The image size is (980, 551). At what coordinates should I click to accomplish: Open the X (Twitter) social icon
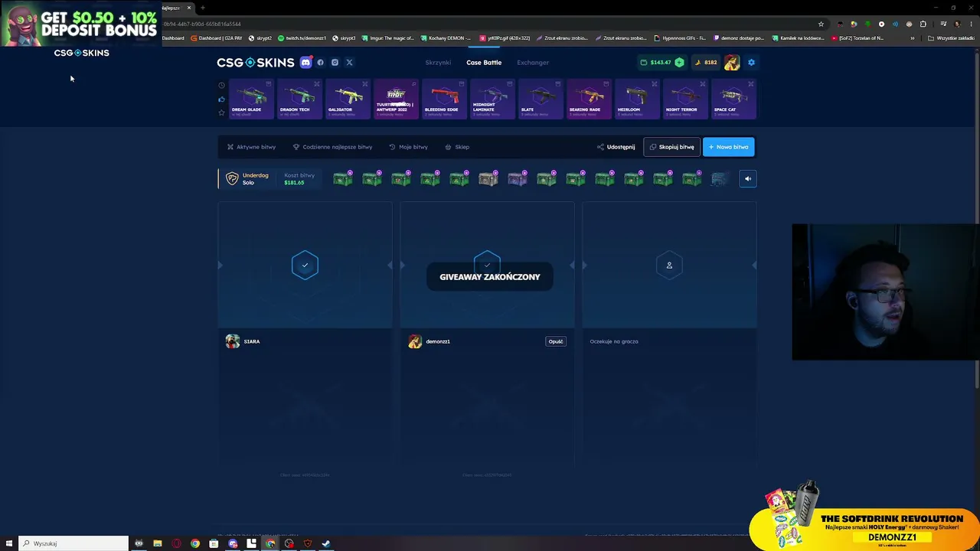coord(349,63)
